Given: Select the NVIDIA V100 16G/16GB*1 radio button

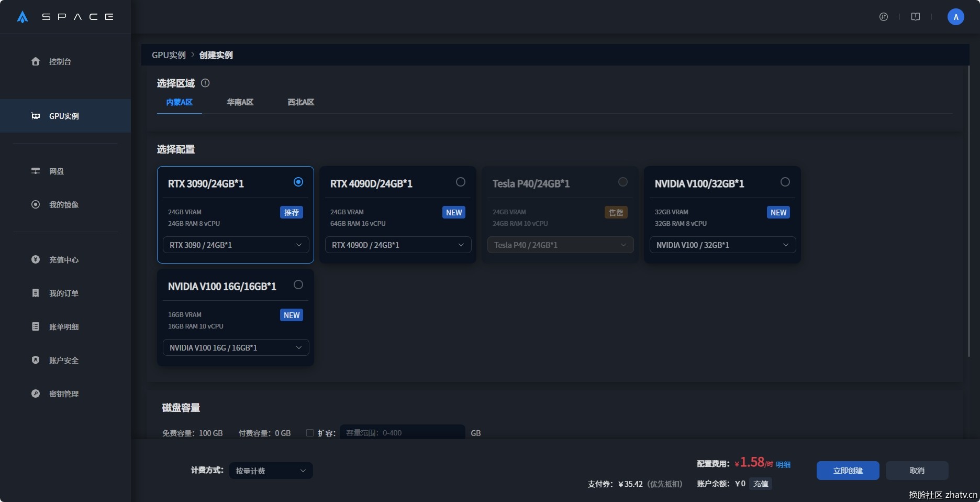Looking at the screenshot, I should (298, 285).
